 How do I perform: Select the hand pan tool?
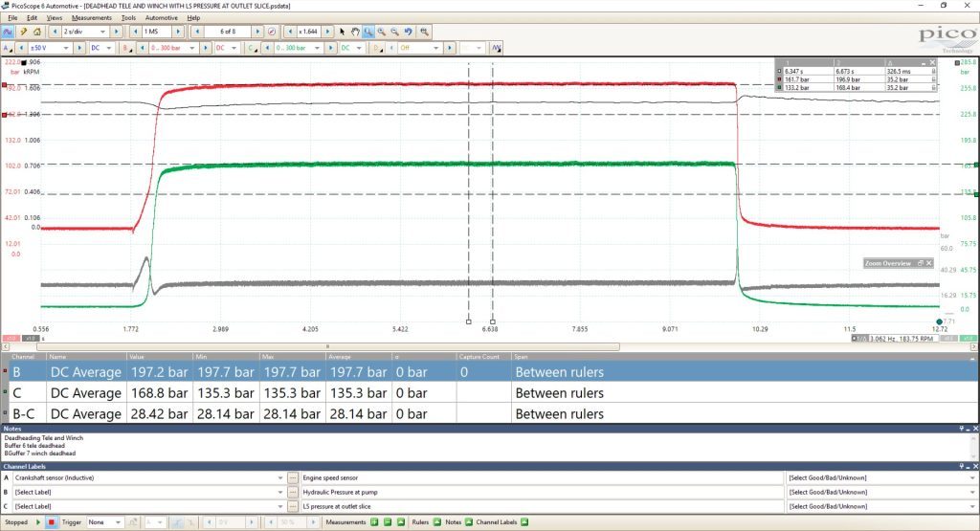click(355, 32)
